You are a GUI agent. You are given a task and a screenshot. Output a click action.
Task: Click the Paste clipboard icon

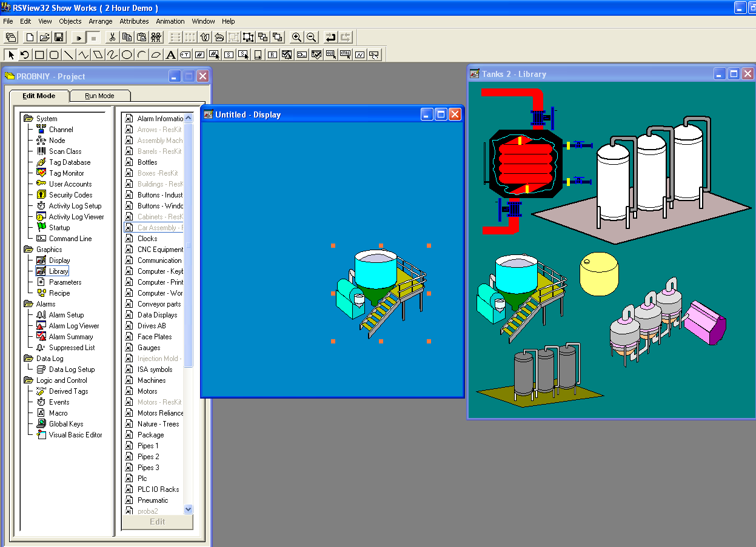pyautogui.click(x=141, y=37)
